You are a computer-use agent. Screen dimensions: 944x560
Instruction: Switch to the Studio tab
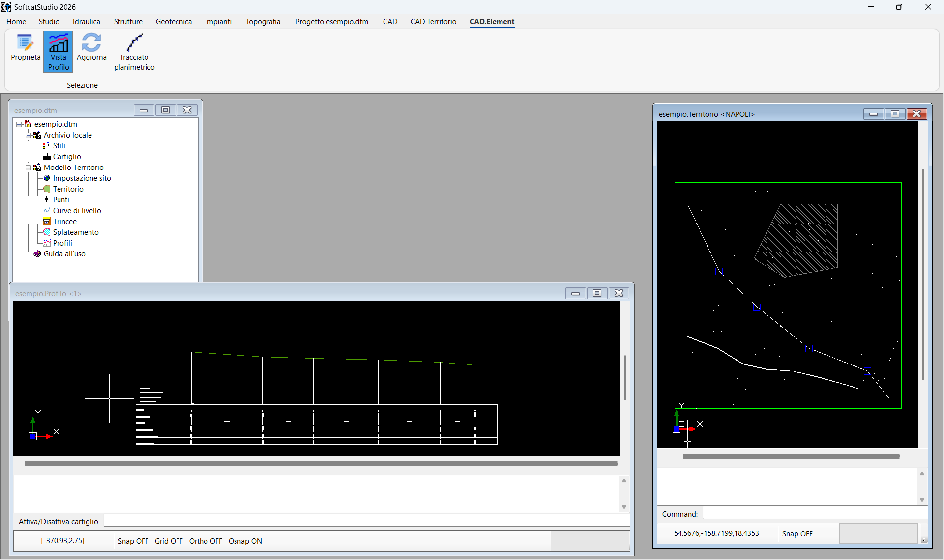click(49, 22)
